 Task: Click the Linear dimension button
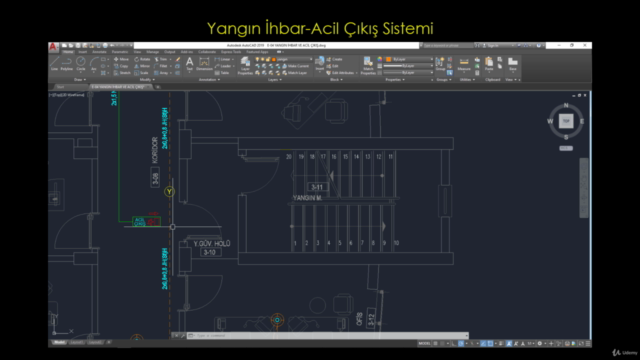222,59
